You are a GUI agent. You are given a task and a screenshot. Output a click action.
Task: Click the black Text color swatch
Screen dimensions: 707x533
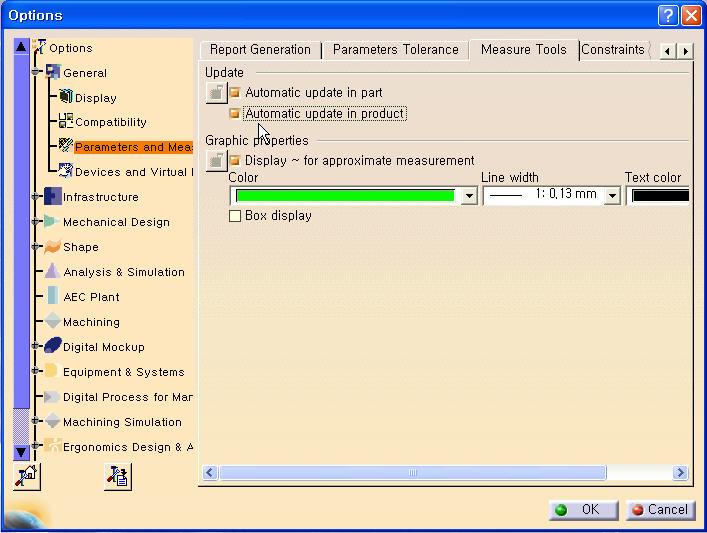tap(660, 196)
